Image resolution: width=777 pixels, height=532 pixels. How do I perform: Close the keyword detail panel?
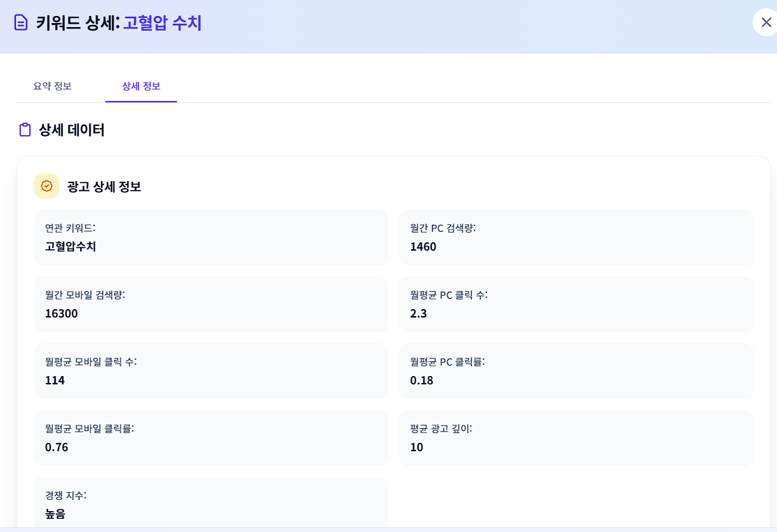pyautogui.click(x=766, y=22)
